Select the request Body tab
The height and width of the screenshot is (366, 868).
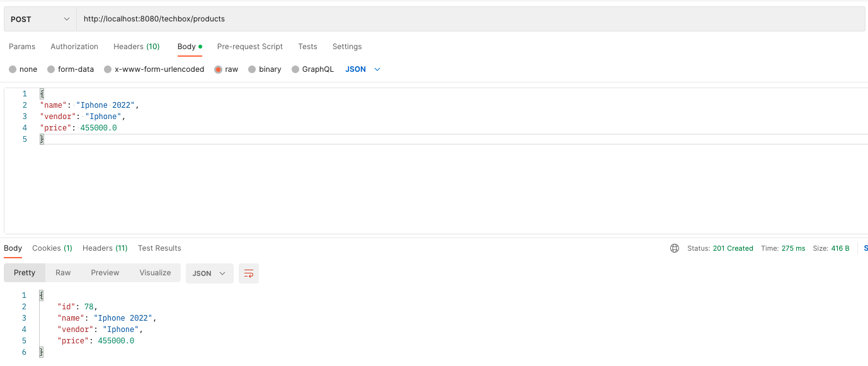pyautogui.click(x=190, y=47)
